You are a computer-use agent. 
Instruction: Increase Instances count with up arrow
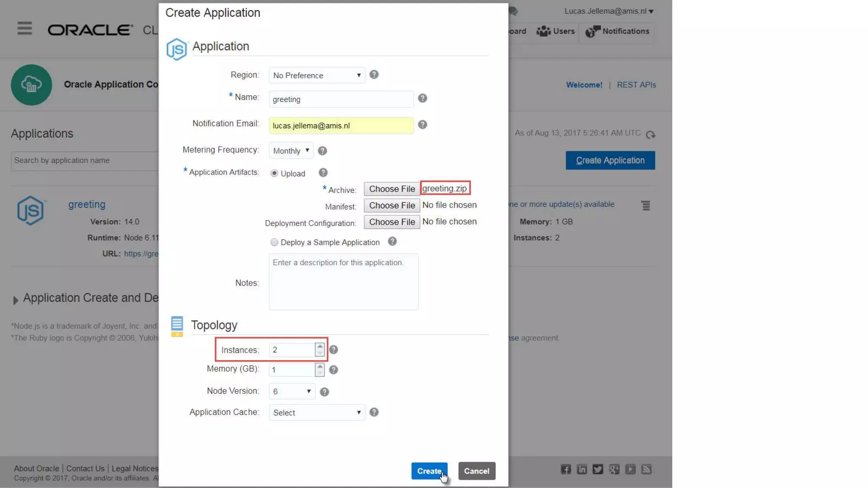click(x=320, y=347)
